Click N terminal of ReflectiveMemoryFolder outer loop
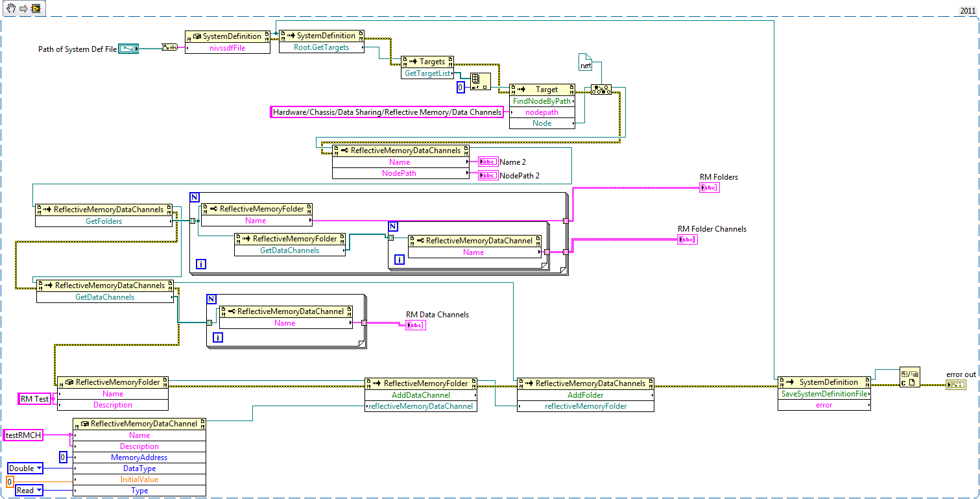The width and height of the screenshot is (980, 499). (195, 197)
